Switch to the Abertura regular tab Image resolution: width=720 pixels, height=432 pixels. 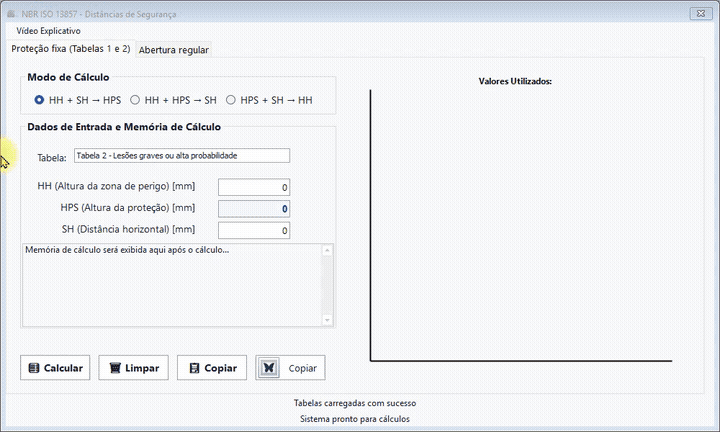174,50
